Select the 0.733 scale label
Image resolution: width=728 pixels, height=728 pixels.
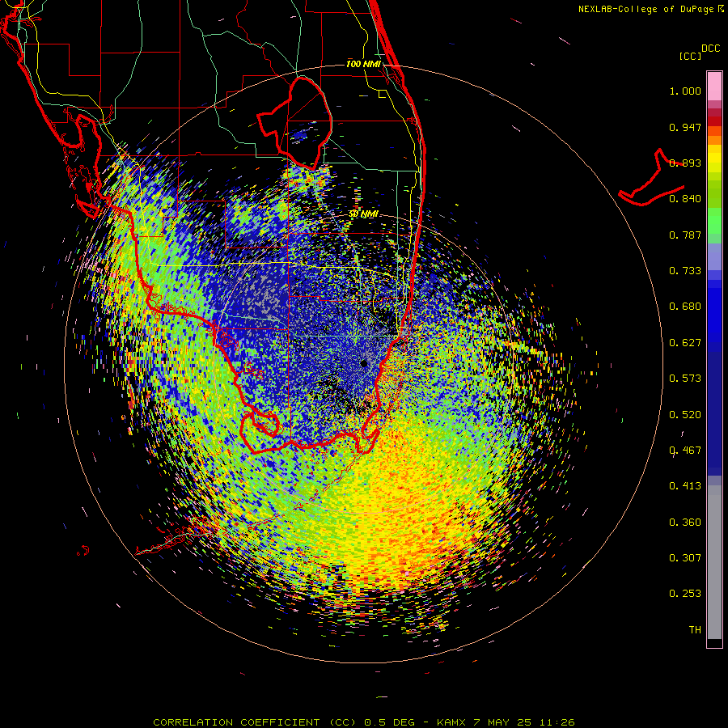(685, 271)
